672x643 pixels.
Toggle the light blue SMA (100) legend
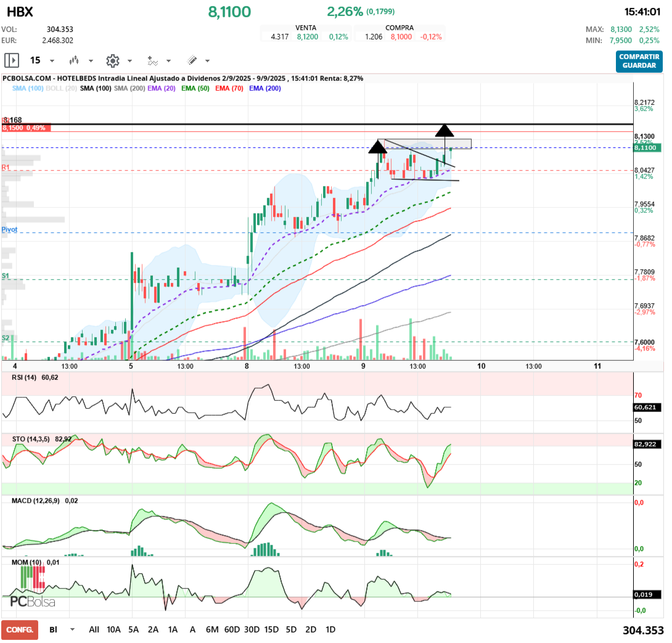click(27, 88)
